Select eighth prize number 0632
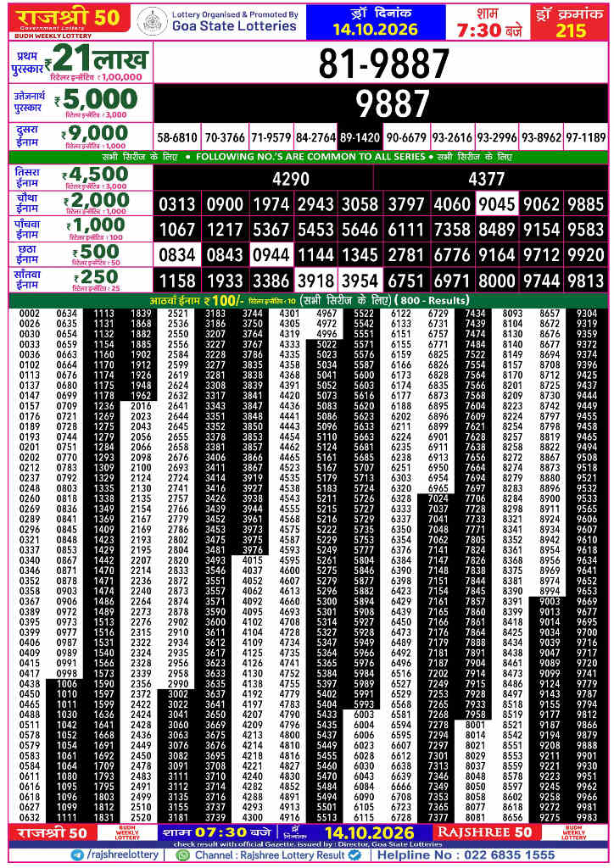The width and height of the screenshot is (614, 868). pos(30,818)
